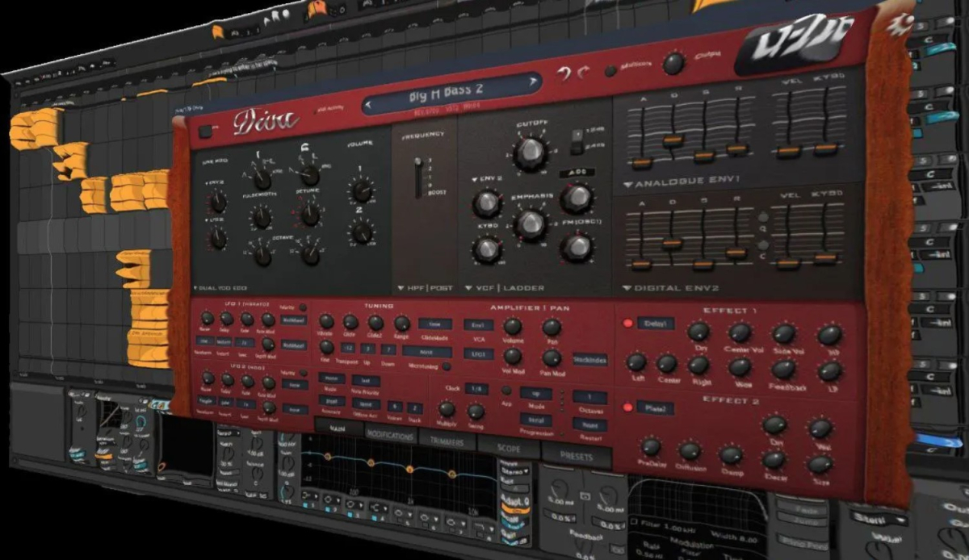This screenshot has height=560, width=969.
Task: Click the Delay1 effect type button
Action: point(655,324)
